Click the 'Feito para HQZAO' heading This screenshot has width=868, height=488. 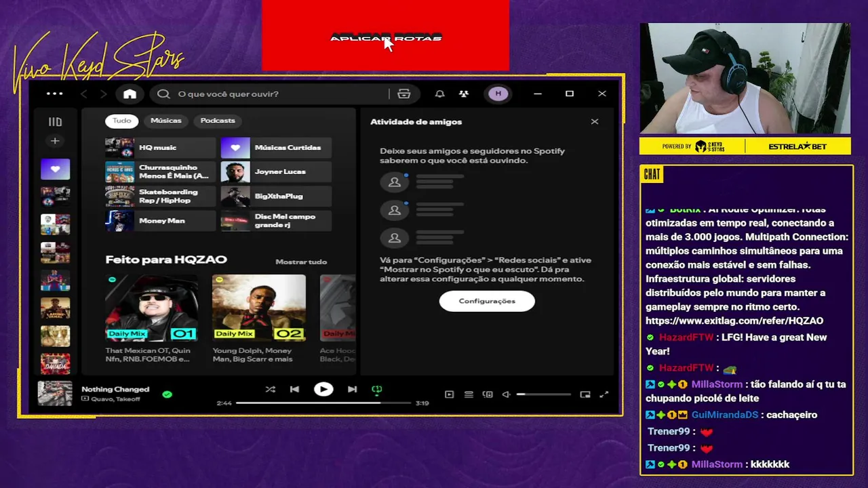(x=166, y=260)
